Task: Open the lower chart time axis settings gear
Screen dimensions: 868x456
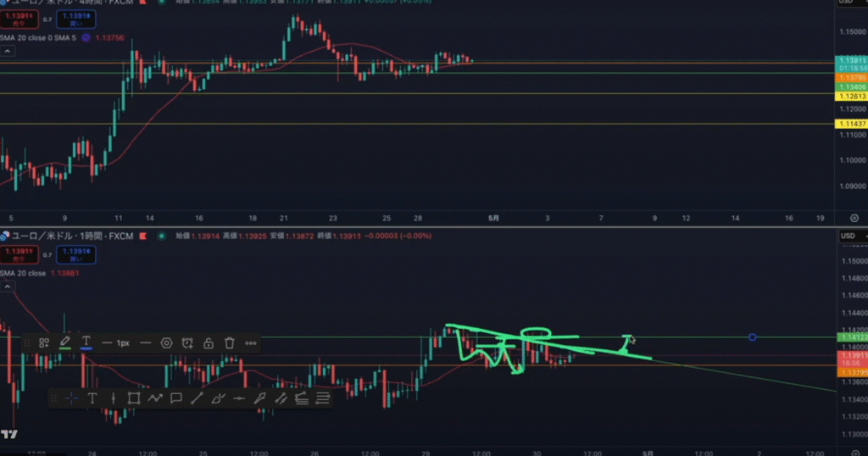Action: click(x=854, y=453)
